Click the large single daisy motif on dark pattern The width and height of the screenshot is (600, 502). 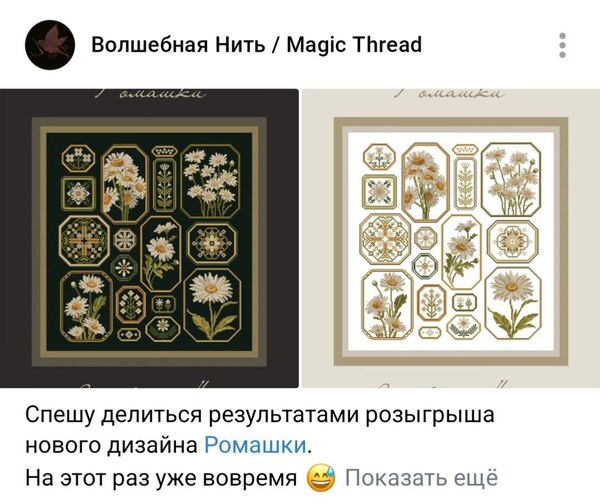click(x=212, y=305)
